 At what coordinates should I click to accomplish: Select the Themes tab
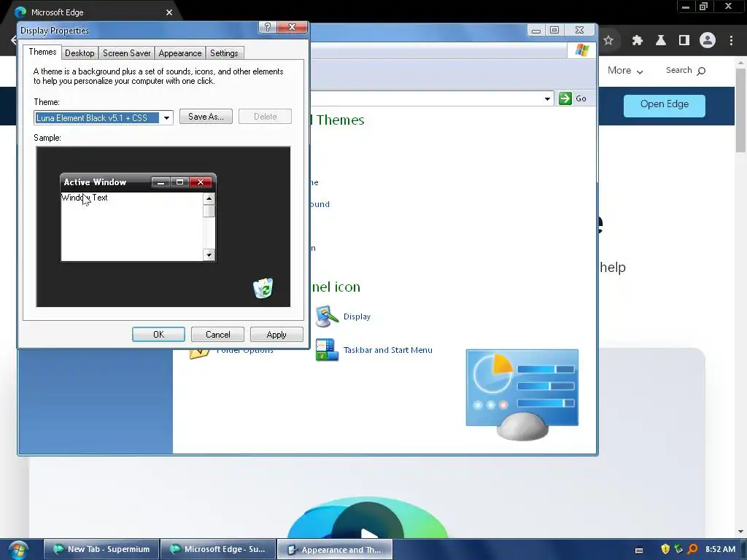(42, 52)
